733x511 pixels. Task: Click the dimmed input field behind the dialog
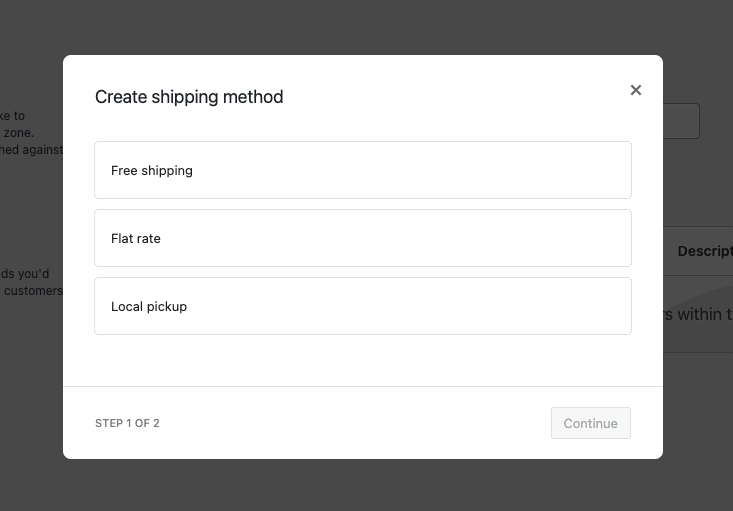coord(682,121)
